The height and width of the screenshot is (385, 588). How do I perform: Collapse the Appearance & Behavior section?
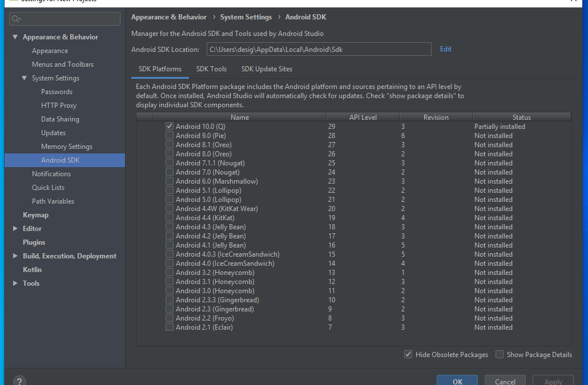tap(15, 37)
